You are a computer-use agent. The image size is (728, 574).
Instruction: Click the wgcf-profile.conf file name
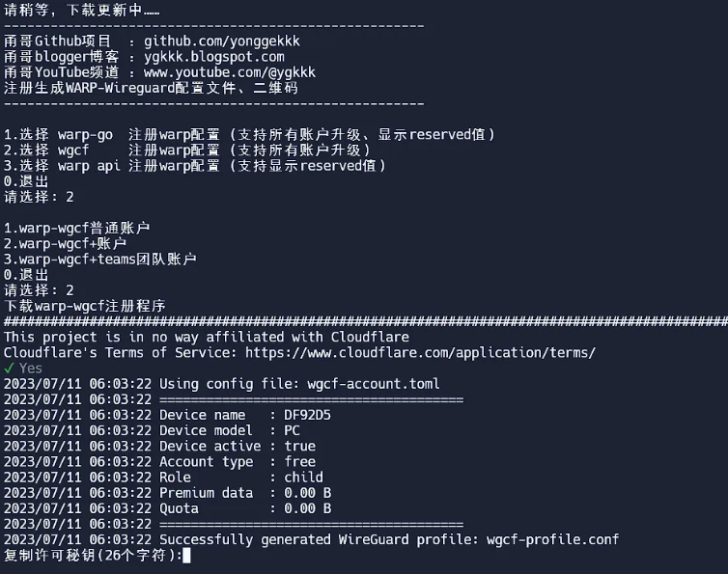pos(552,539)
